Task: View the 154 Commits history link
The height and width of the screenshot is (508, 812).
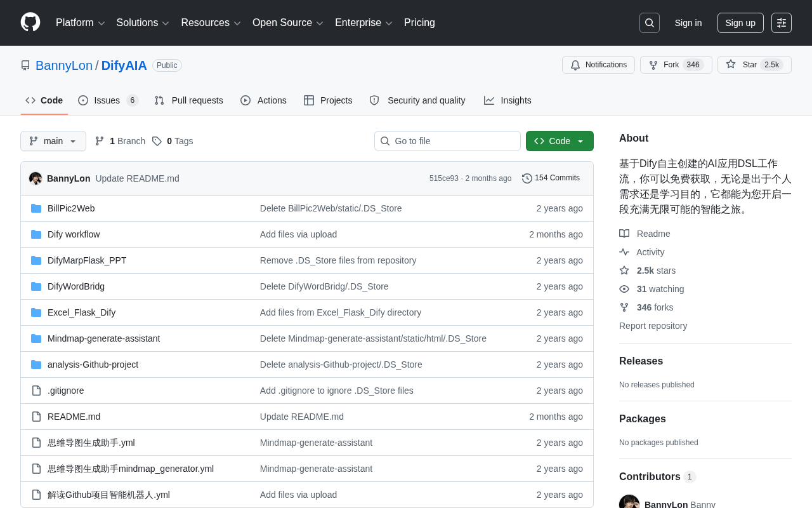Action: point(551,178)
